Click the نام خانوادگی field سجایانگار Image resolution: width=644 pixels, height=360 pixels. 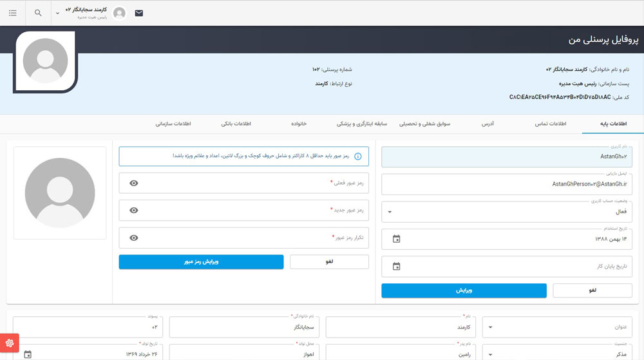[244, 327]
